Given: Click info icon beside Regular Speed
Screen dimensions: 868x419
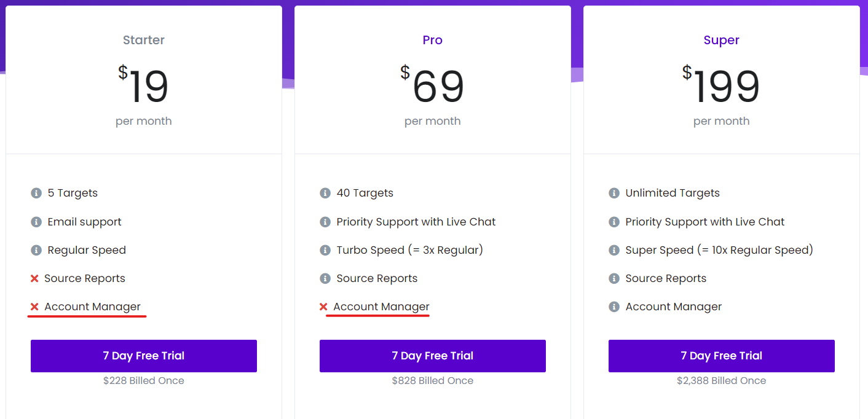Looking at the screenshot, I should pos(36,250).
